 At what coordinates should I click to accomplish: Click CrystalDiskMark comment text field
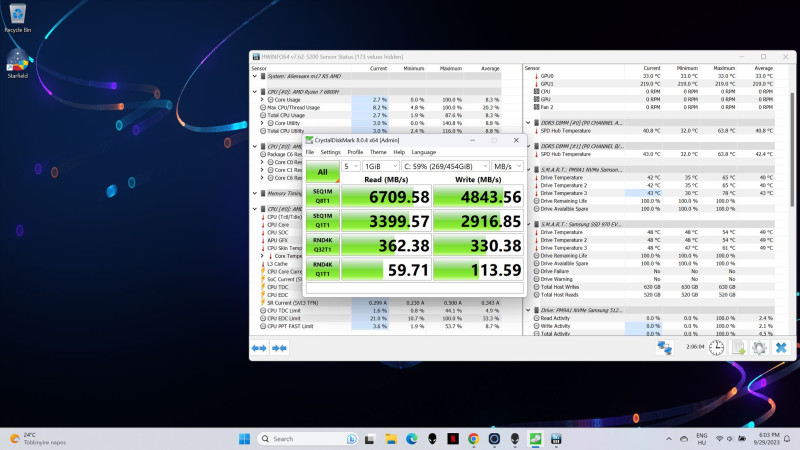coord(414,288)
